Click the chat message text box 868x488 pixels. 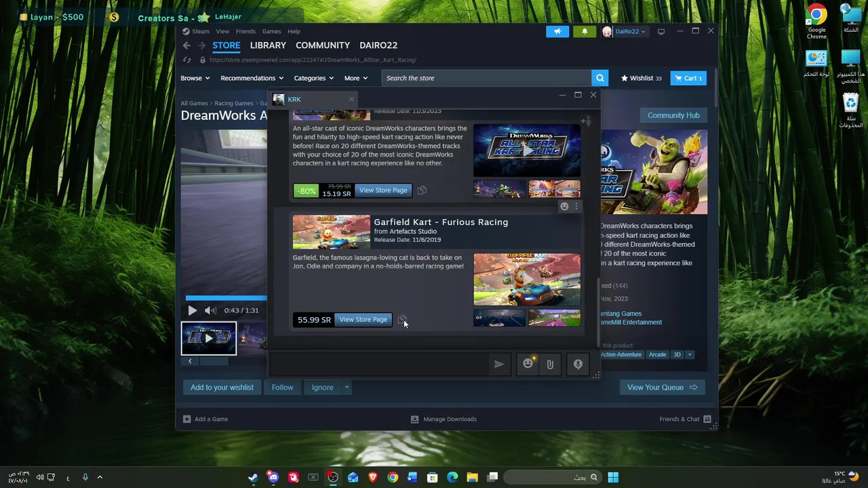pos(379,364)
